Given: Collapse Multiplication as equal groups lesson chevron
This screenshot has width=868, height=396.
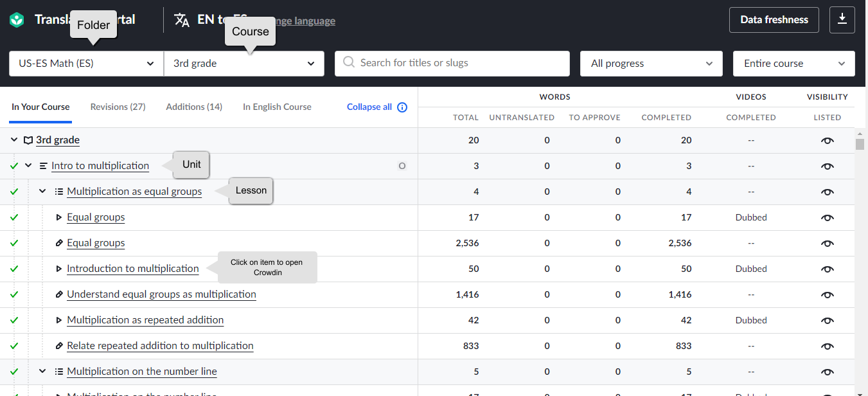Looking at the screenshot, I should click(43, 192).
